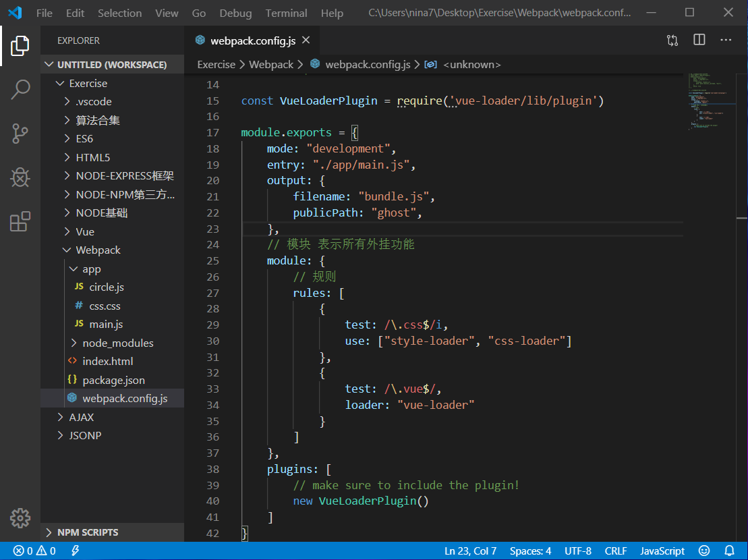
Task: Click the Webpack breadcrumb
Action: [271, 64]
